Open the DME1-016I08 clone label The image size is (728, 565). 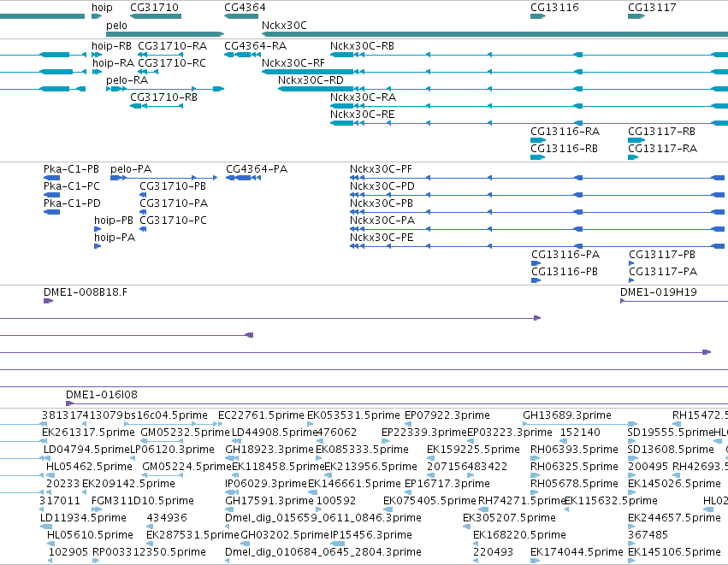pyautogui.click(x=102, y=395)
